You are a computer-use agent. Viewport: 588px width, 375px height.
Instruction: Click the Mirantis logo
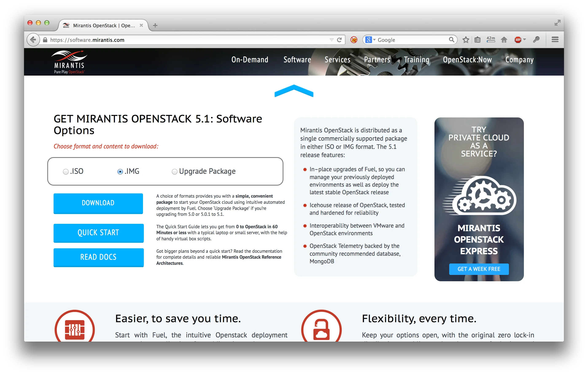(x=69, y=62)
